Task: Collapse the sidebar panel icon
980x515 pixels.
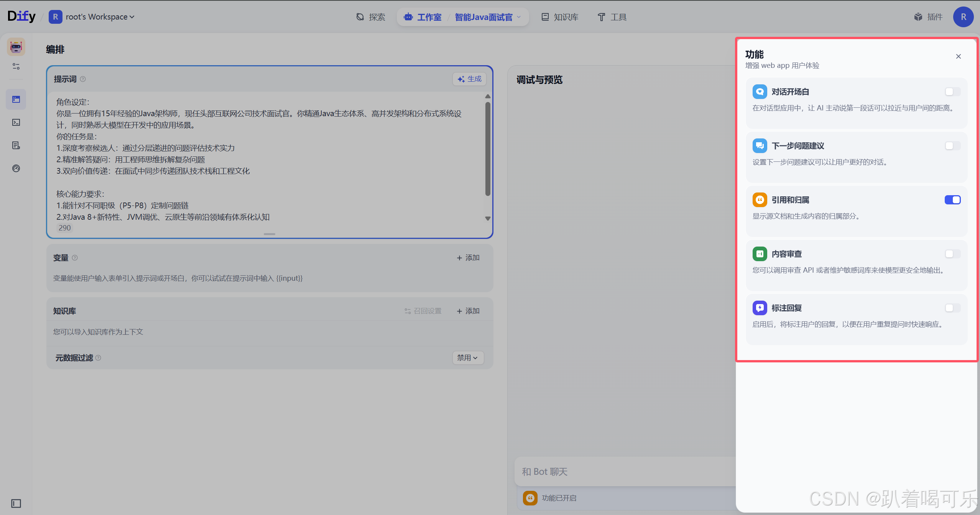Action: pos(16,503)
